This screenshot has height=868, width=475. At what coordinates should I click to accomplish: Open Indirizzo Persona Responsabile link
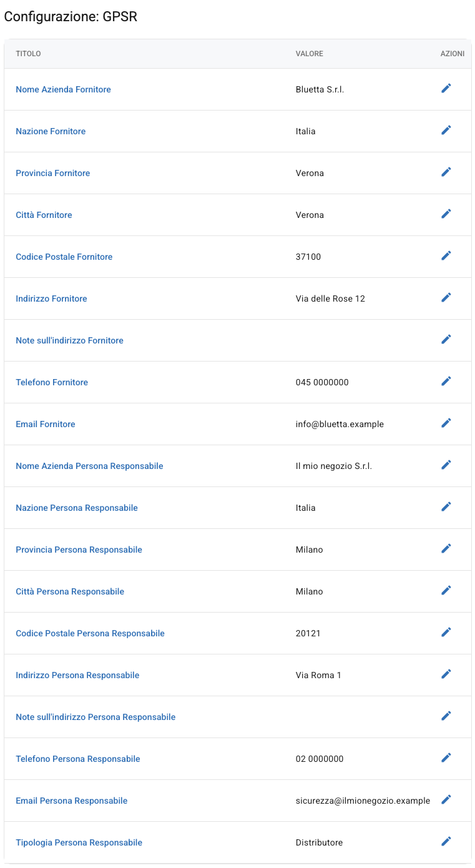[77, 675]
